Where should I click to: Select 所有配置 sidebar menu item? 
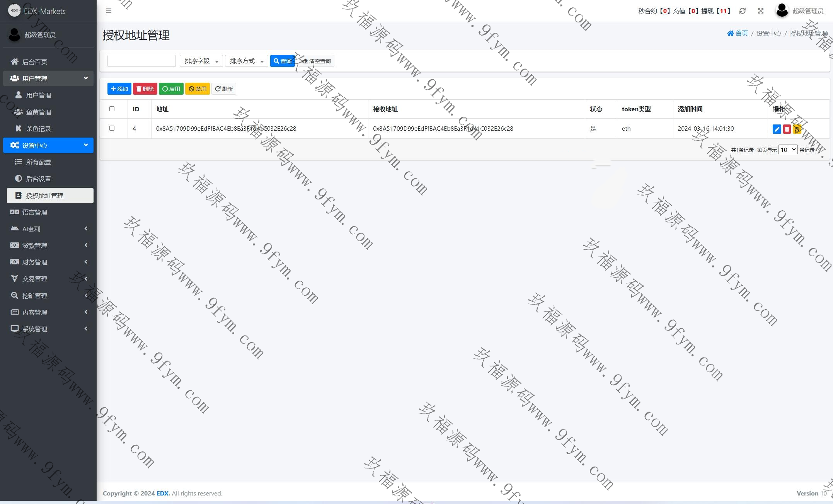point(38,162)
